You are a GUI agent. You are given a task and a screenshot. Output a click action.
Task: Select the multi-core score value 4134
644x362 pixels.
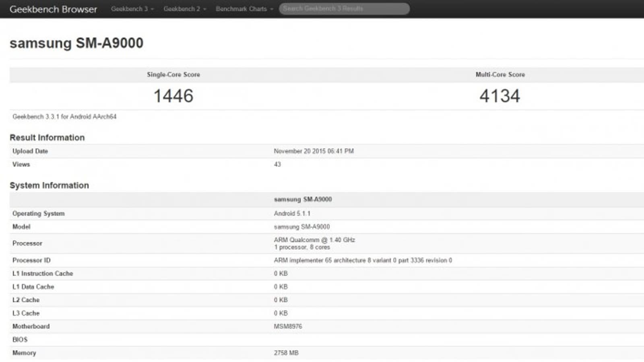click(500, 96)
